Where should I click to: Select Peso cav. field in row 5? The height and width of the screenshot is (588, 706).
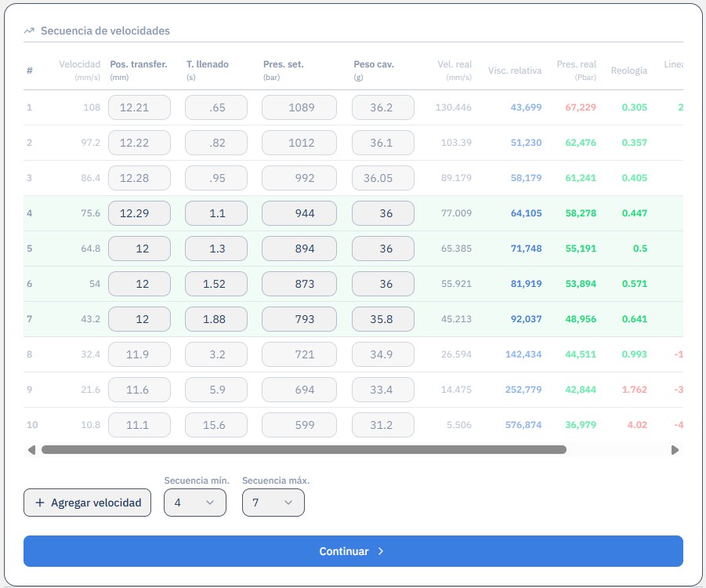383,249
